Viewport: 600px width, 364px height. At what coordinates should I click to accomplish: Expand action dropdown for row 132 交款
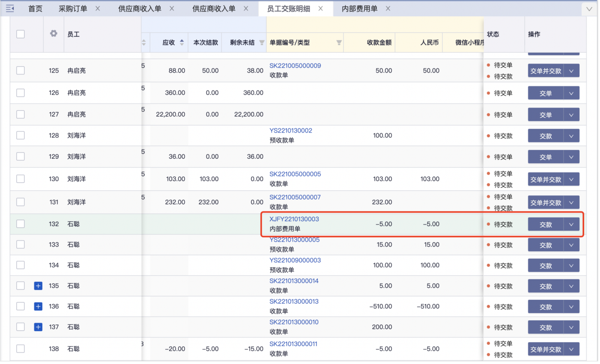click(571, 224)
